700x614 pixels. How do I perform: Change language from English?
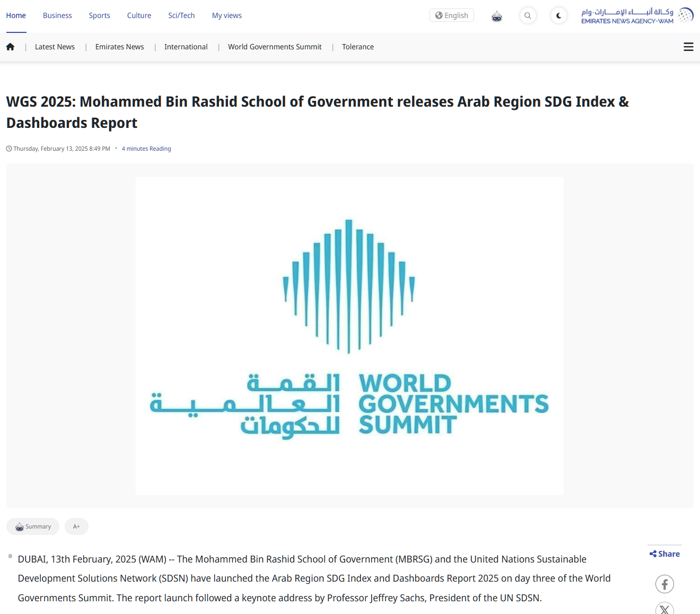click(x=452, y=15)
